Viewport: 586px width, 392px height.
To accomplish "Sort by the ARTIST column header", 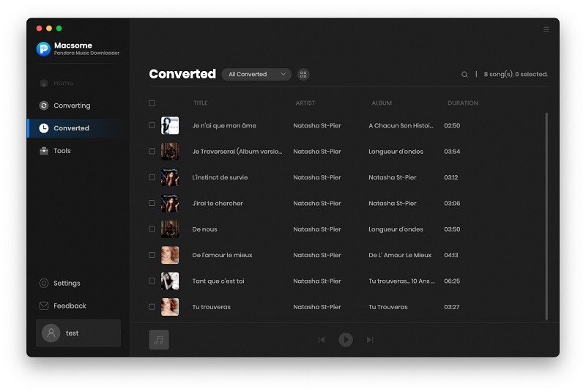I will coord(305,103).
